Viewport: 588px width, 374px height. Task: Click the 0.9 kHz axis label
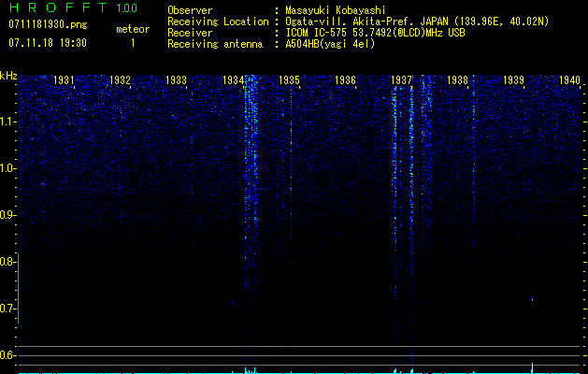tap(7, 215)
